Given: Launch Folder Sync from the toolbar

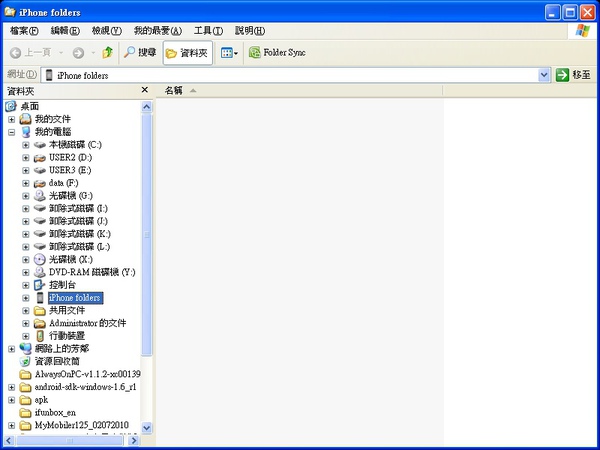Looking at the screenshot, I should point(276,52).
